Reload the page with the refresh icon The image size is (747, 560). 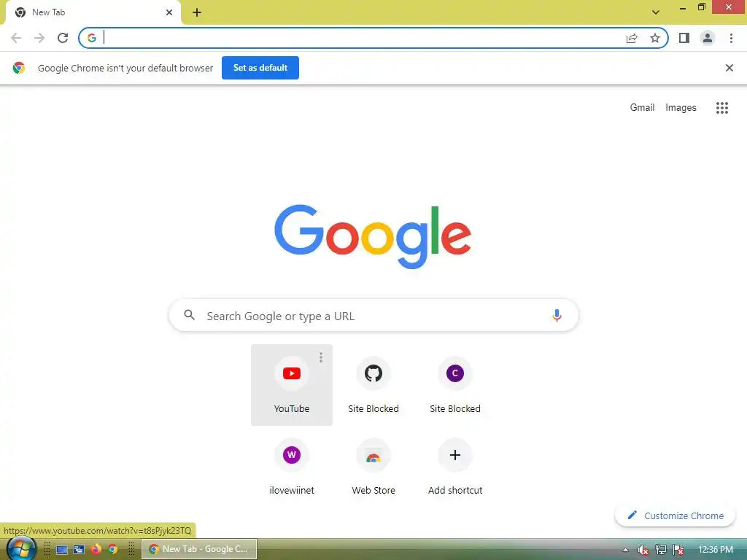coord(63,38)
